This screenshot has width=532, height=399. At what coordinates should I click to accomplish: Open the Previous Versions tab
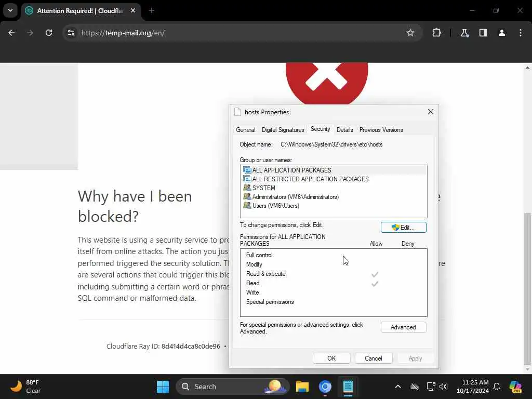[381, 130]
